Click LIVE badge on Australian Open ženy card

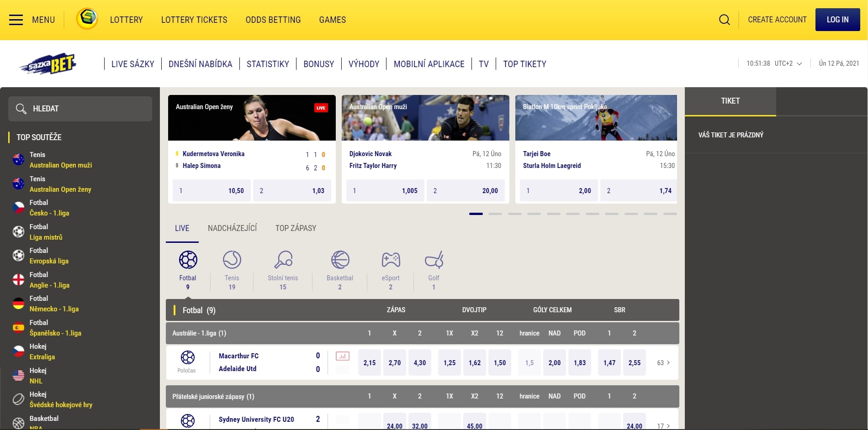point(321,108)
